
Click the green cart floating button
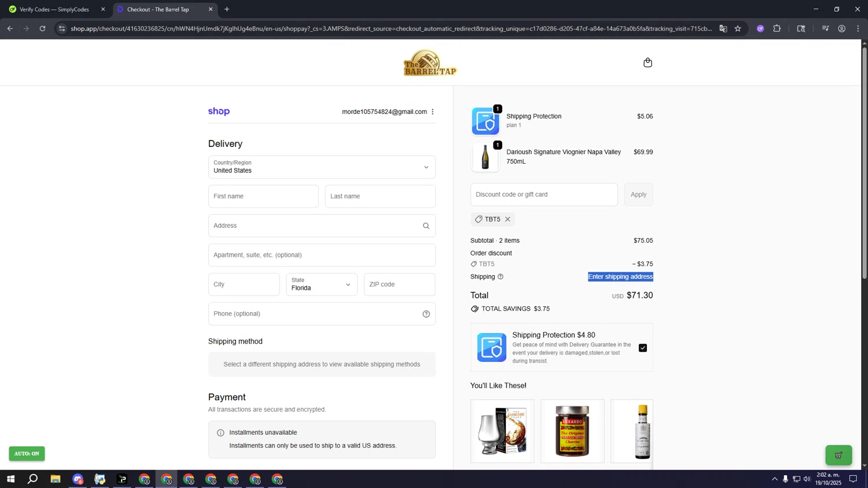point(838,455)
